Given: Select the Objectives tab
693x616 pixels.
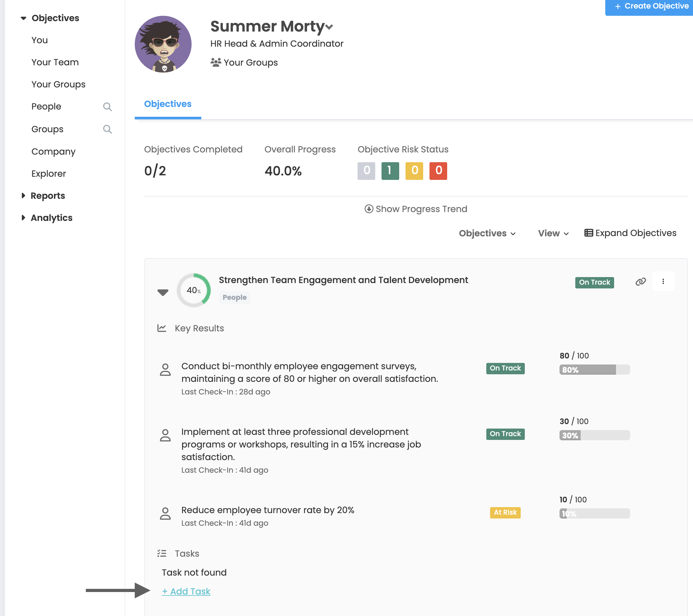Looking at the screenshot, I should point(168,104).
